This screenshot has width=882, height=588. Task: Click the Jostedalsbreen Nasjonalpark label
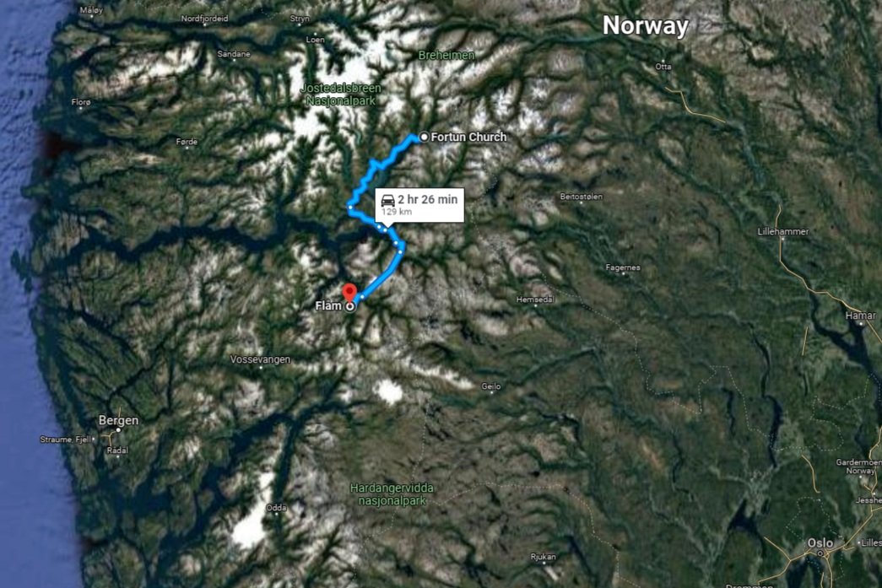[341, 94]
